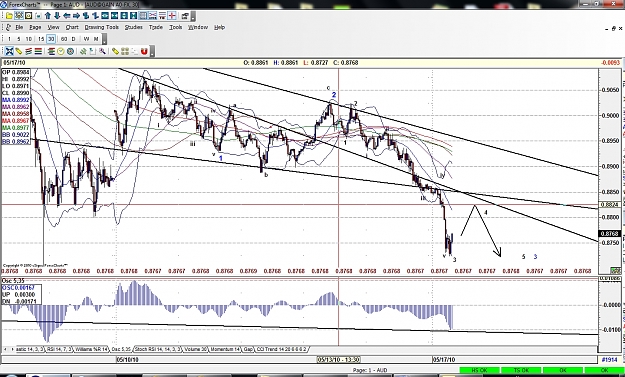Click the green dollar icon in drawing toolbar

tap(83, 51)
